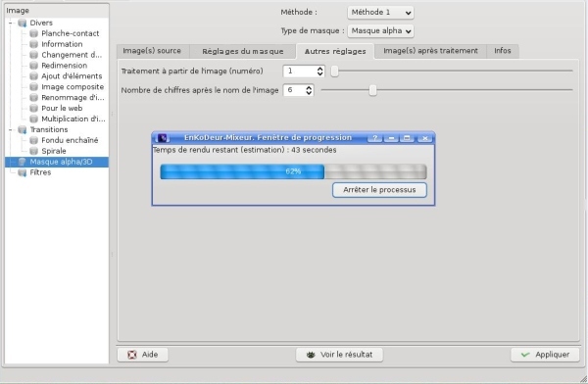The image size is (588, 384).
Task: Select Planche-contact in the tree
Action: pyautogui.click(x=71, y=33)
